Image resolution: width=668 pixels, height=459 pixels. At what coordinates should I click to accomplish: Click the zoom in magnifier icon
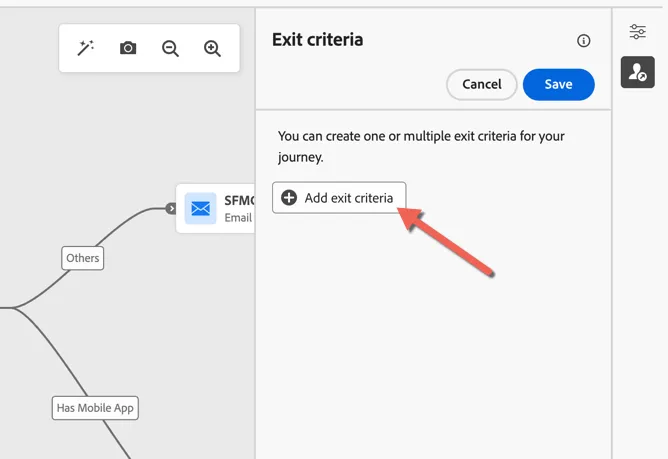point(212,48)
